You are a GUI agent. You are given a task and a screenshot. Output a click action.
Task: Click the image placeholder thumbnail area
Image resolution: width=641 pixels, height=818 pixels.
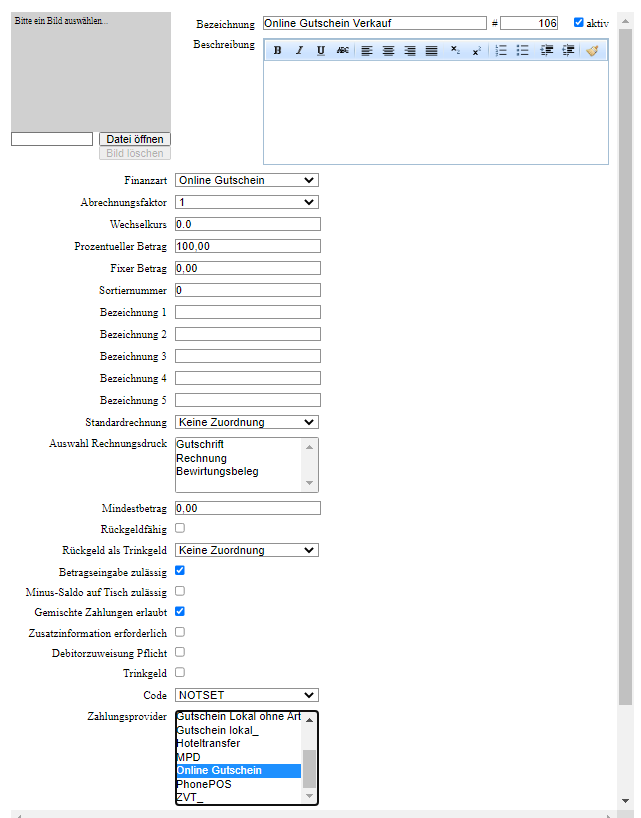click(91, 72)
